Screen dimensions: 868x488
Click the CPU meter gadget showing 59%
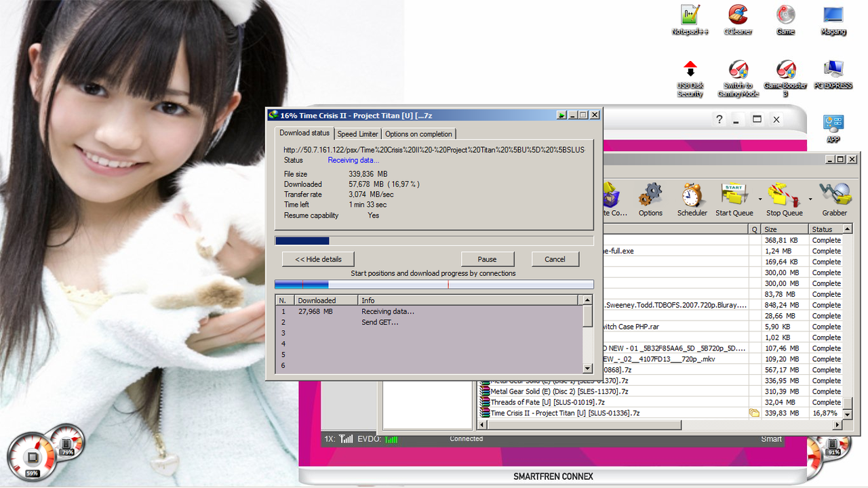click(32, 458)
